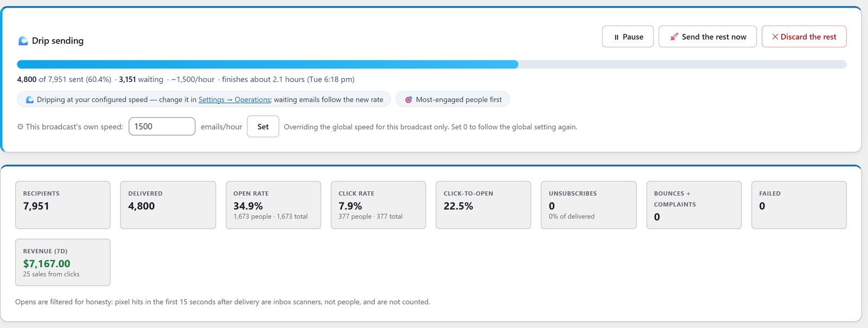Image resolution: width=868 pixels, height=328 pixels.
Task: Click the drip sending progress bar
Action: [432, 64]
